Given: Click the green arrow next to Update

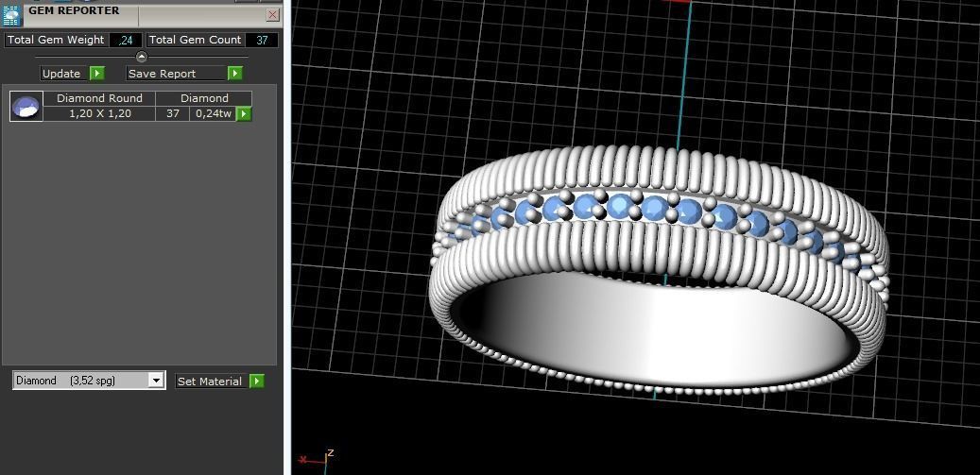Looking at the screenshot, I should [97, 74].
